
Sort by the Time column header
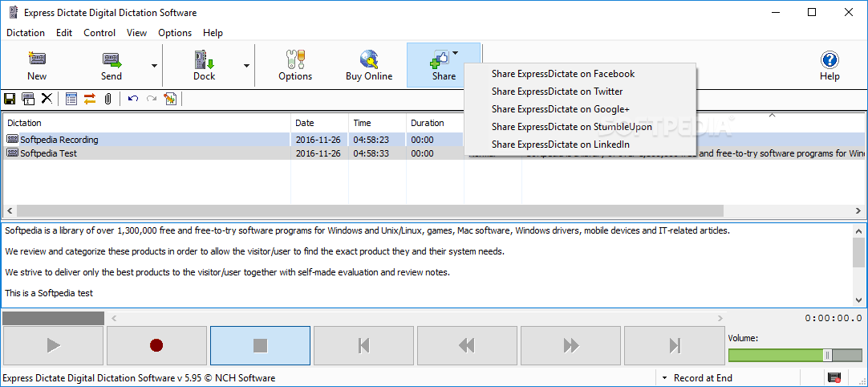point(378,123)
